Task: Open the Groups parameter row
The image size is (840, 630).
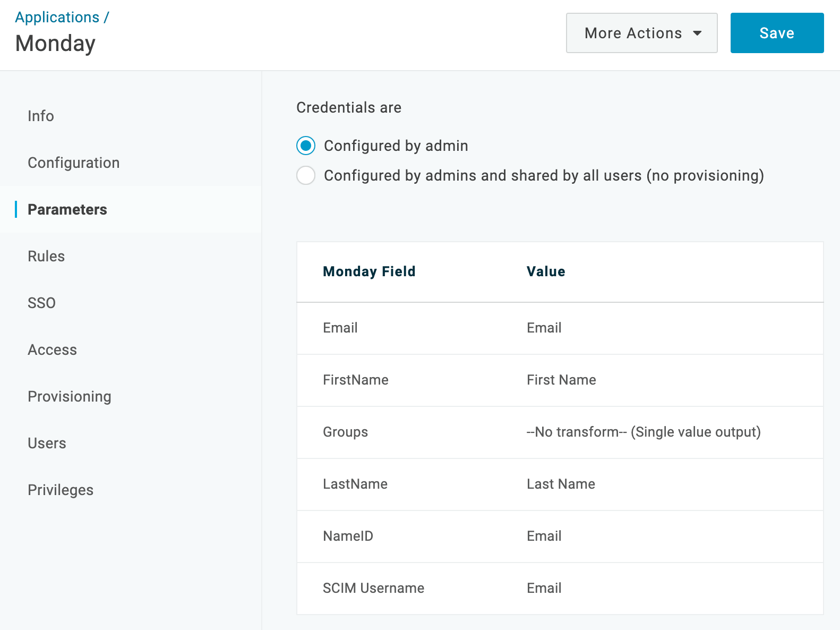Action: click(x=560, y=432)
